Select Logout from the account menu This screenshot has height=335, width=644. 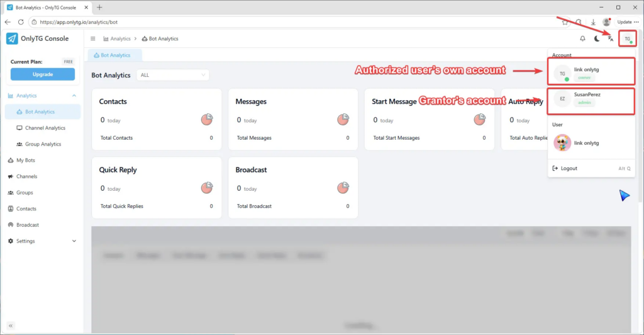point(569,168)
